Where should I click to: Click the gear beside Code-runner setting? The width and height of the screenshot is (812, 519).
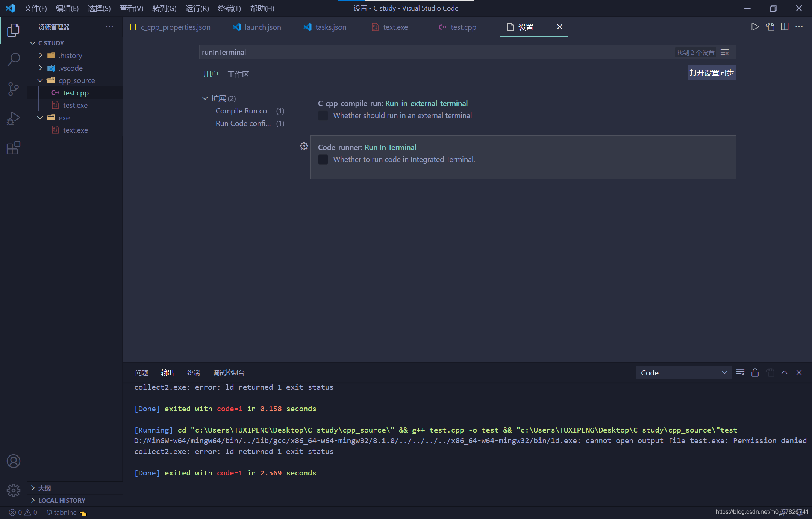pos(304,146)
